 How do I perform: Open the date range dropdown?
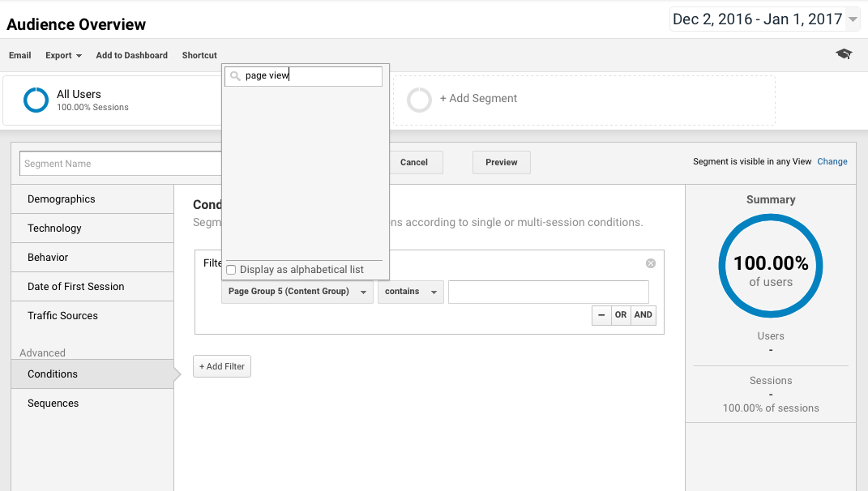coord(764,19)
